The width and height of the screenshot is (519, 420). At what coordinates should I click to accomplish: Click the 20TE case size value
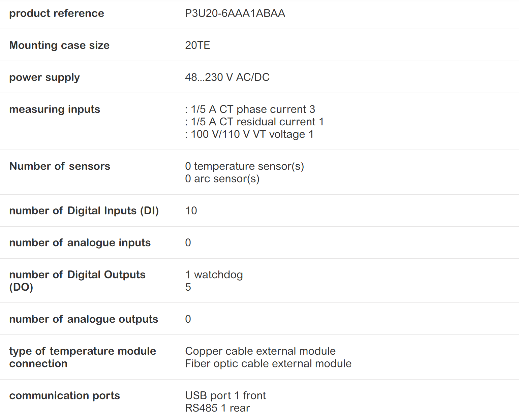click(197, 45)
